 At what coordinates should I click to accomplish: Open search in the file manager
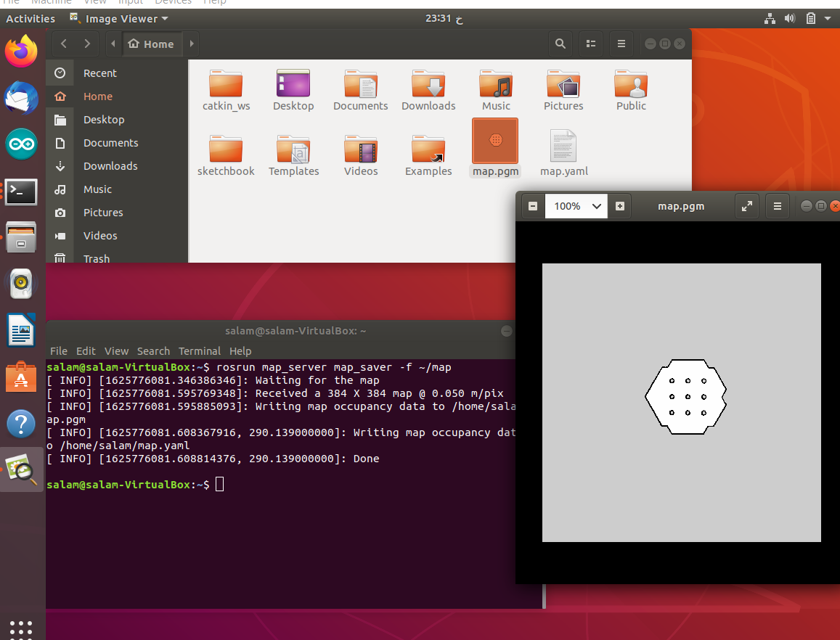560,44
